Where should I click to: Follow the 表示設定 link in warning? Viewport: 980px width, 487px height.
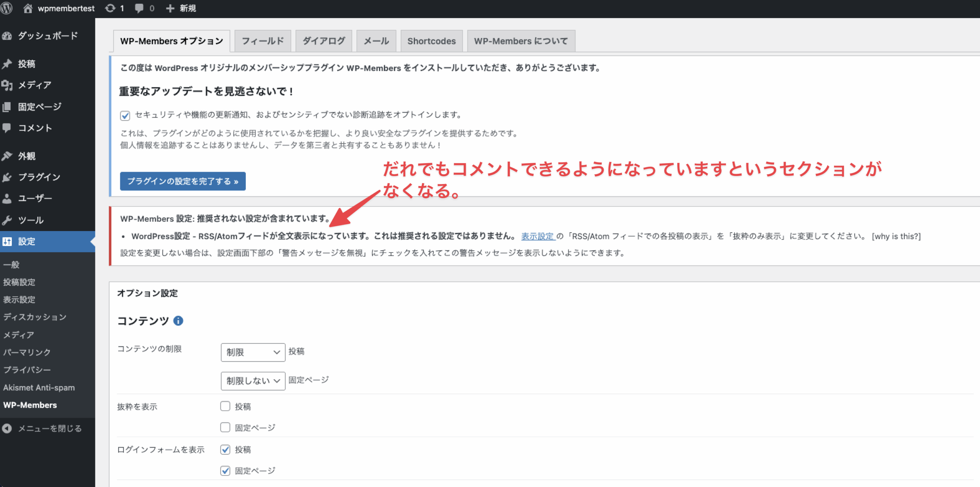click(537, 236)
